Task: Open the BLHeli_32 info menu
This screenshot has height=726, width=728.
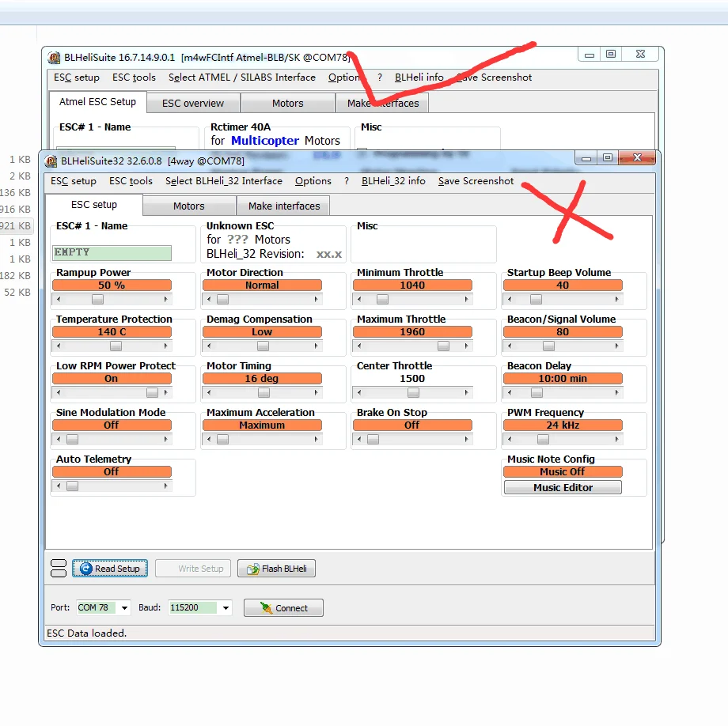Action: pyautogui.click(x=393, y=181)
